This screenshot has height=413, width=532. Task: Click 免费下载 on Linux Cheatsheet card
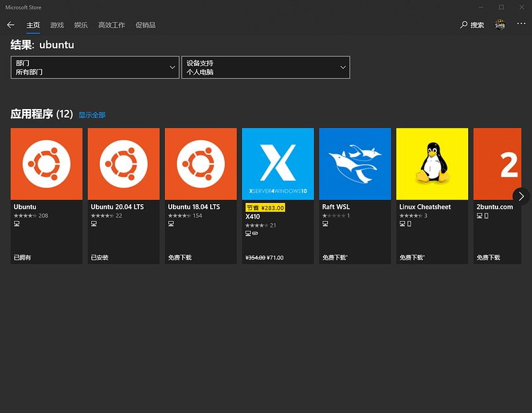click(412, 257)
